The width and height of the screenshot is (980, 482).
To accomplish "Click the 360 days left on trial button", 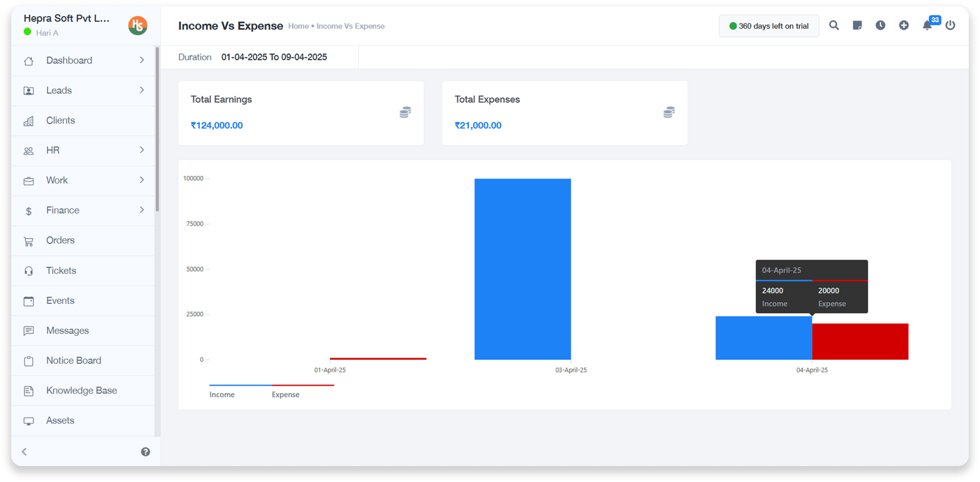I will click(769, 26).
